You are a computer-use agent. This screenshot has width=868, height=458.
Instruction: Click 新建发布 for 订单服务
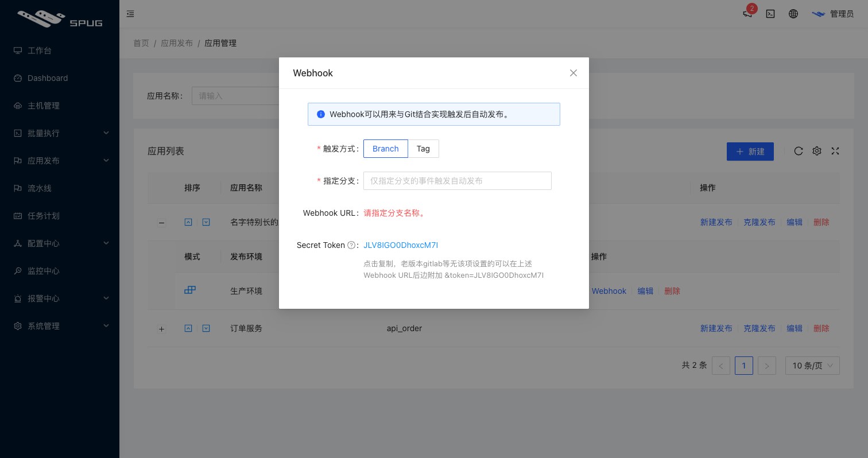point(716,328)
